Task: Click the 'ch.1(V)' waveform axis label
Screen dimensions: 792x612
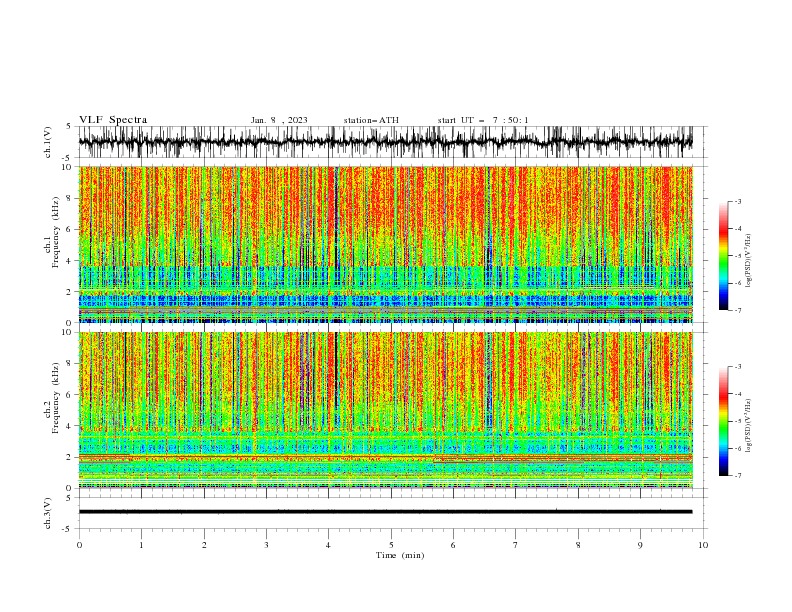Action: 48,142
